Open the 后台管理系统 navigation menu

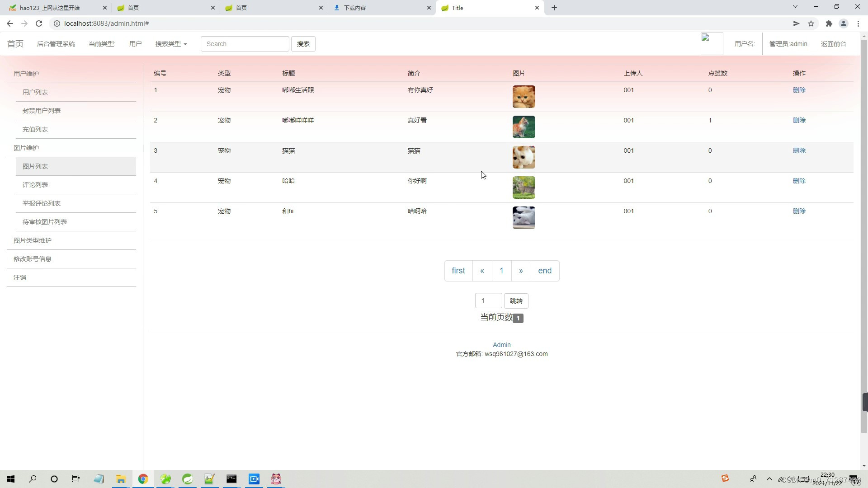click(56, 44)
